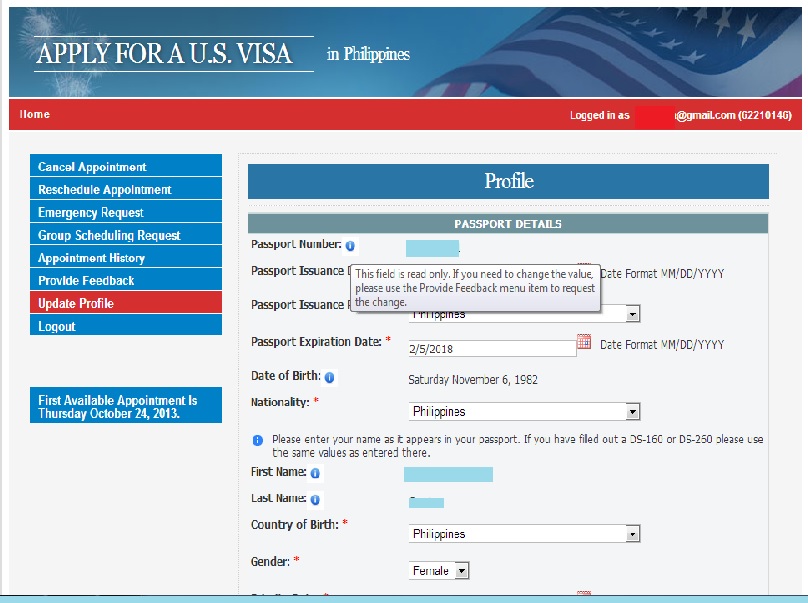Open Cancel Appointment menu item
808x603 pixels.
coord(126,166)
